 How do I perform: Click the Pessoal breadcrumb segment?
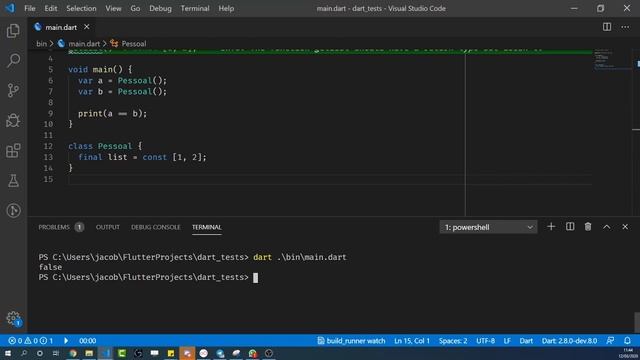(128, 44)
